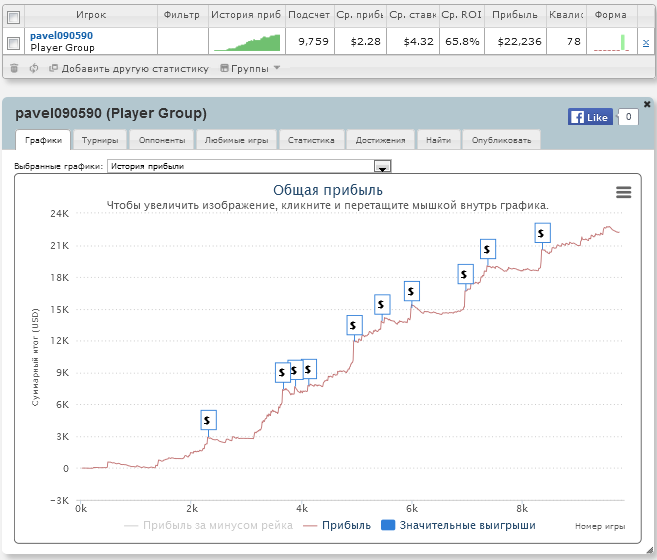Click the Форма column header
Image resolution: width=657 pixels, height=560 pixels.
point(611,15)
